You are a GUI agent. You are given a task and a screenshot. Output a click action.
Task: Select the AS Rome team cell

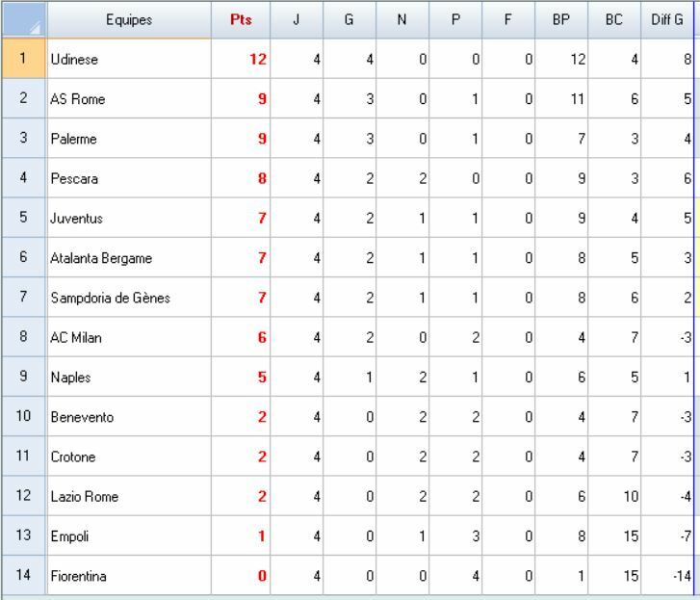(128, 99)
